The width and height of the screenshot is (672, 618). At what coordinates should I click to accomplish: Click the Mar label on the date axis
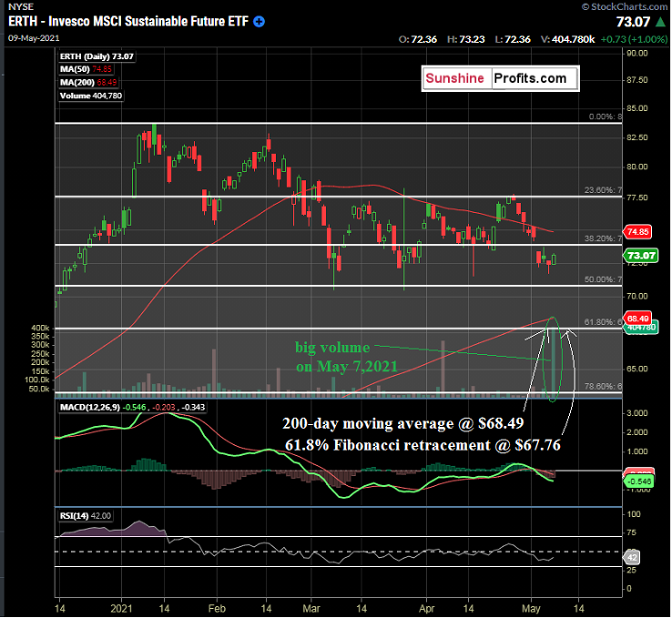click(311, 609)
